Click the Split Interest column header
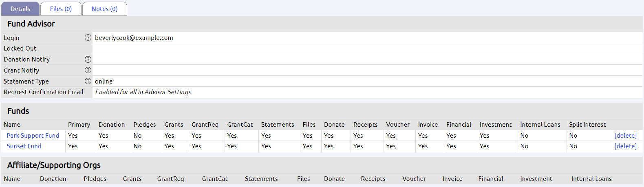 (587, 125)
